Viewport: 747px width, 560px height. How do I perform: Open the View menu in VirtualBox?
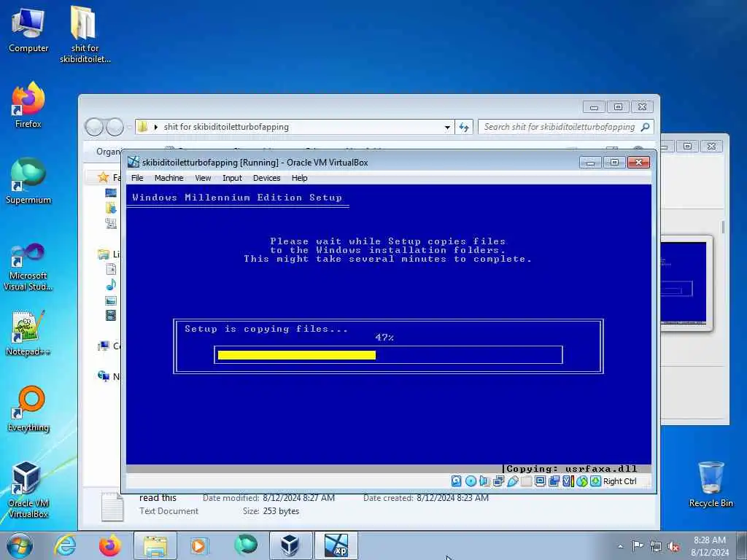203,178
